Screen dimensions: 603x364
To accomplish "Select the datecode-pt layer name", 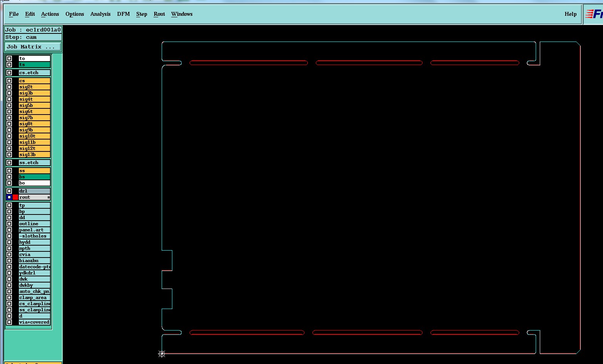I will pyautogui.click(x=34, y=267).
